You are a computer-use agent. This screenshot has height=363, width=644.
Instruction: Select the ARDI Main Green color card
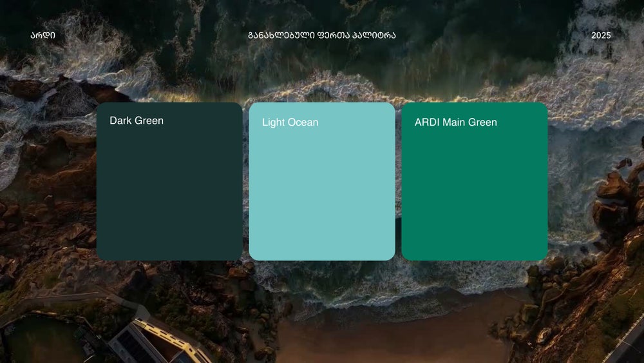click(x=475, y=181)
